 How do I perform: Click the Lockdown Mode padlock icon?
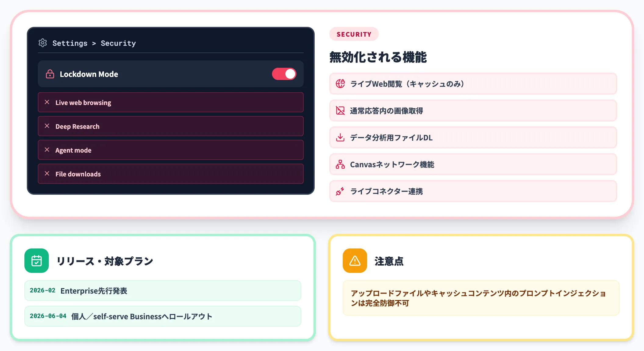click(50, 74)
